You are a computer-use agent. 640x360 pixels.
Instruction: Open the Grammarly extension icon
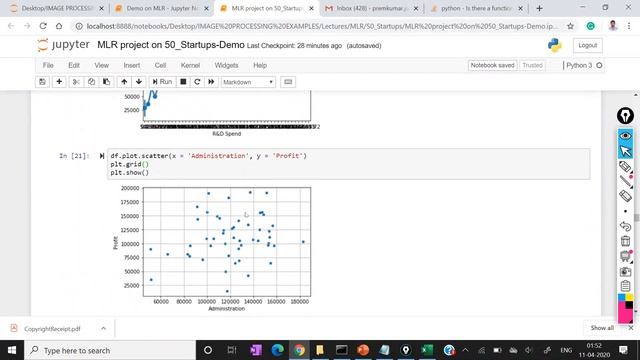click(x=590, y=26)
